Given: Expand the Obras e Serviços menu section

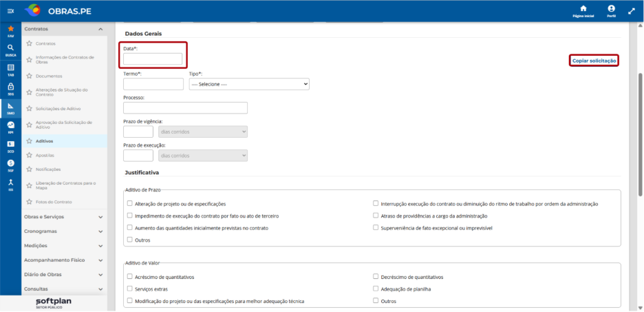Looking at the screenshot, I should 64,217.
